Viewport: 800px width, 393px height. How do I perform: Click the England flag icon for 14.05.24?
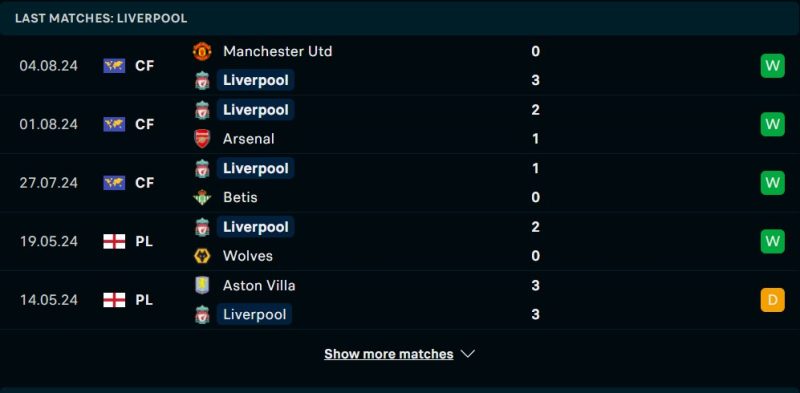point(114,300)
